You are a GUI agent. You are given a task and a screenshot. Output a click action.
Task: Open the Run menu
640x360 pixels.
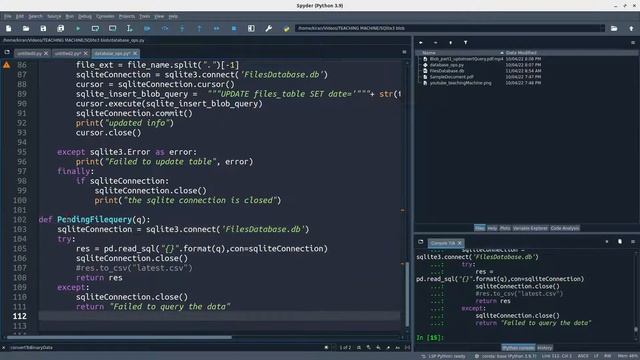coord(69,16)
